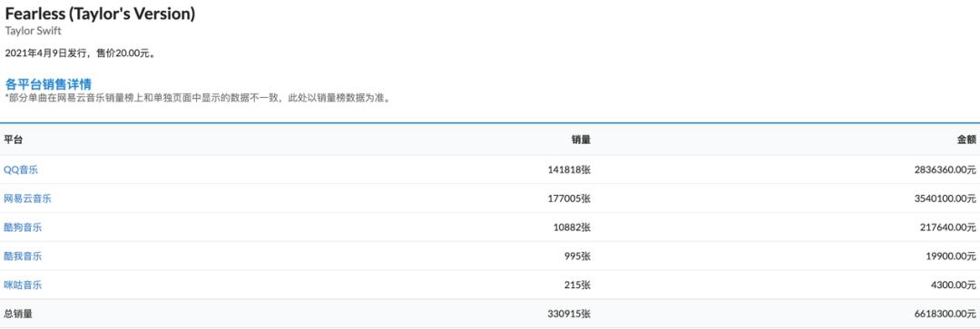Open the 网易云音乐 platform link
Screen dimensions: 980x329
click(27, 198)
